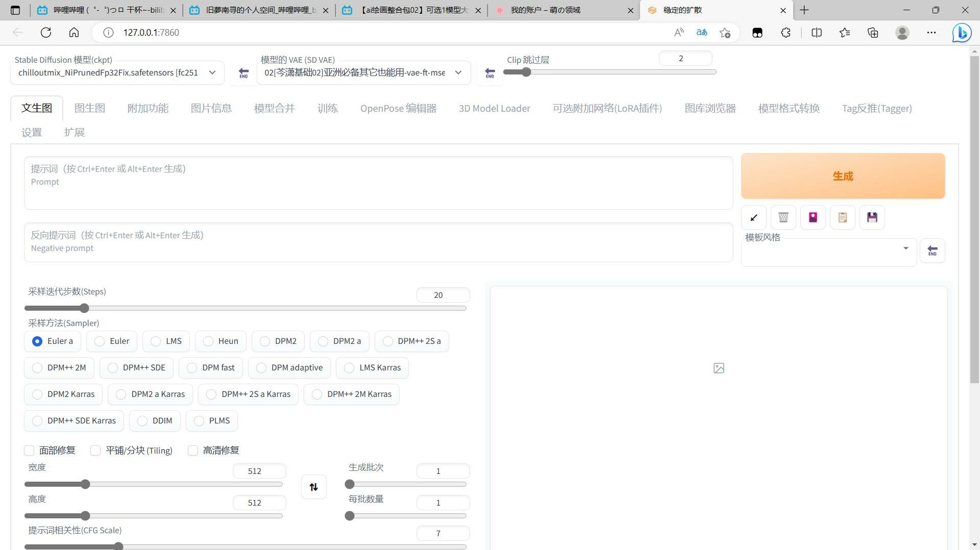Expand the 模型的 VAE dropdown
Viewport: 980px width, 550px height.
(363, 73)
